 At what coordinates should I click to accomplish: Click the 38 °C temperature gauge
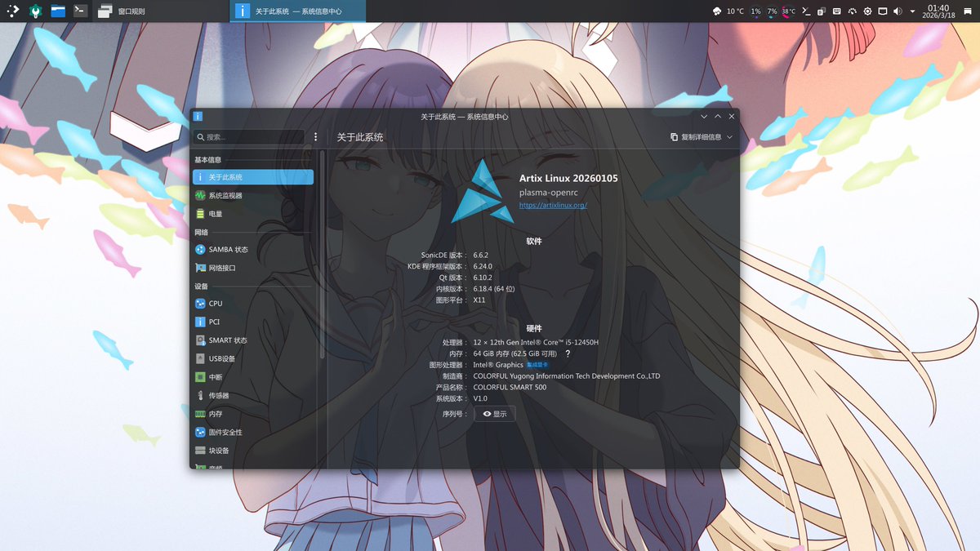point(788,11)
